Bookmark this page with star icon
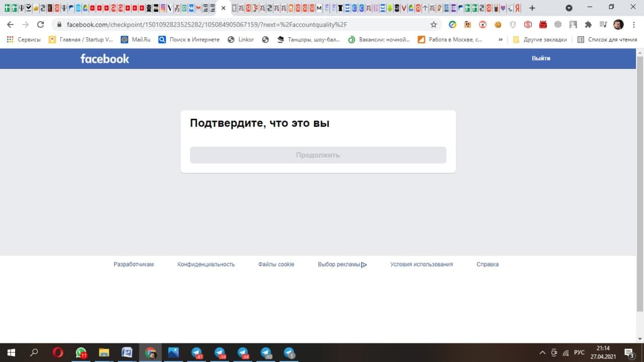Screen dimensions: 644x362 (434, 25)
